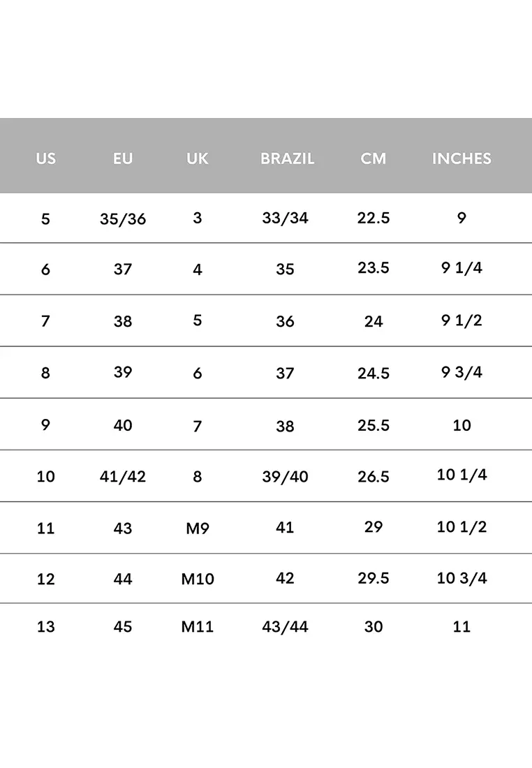This screenshot has height=768, width=532.
Task: Click the 25.5 CM value
Action: pos(374,425)
